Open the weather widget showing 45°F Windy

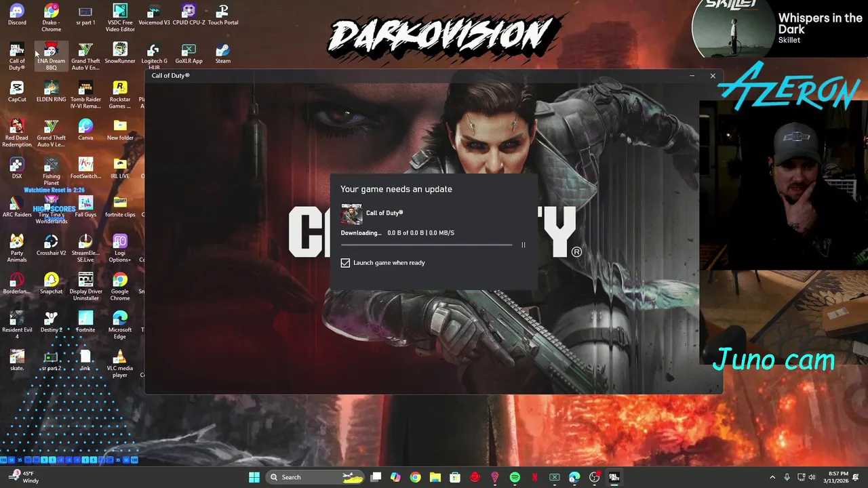pos(22,477)
